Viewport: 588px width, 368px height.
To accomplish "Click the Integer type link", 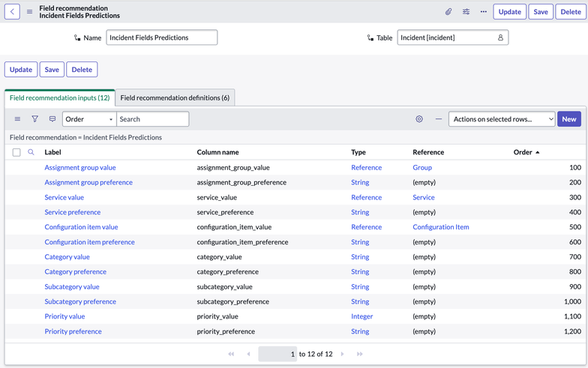I will [361, 316].
